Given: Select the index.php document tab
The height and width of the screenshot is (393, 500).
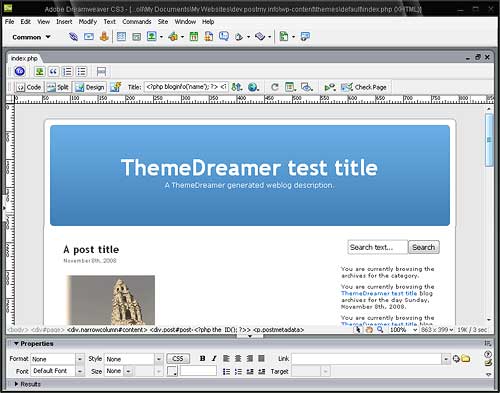Looking at the screenshot, I should tap(24, 58).
